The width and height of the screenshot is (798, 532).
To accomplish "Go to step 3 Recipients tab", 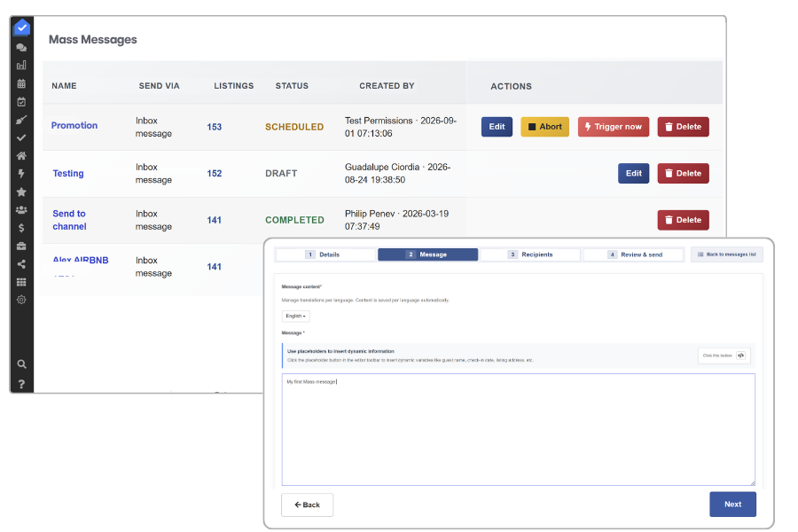I will point(530,254).
